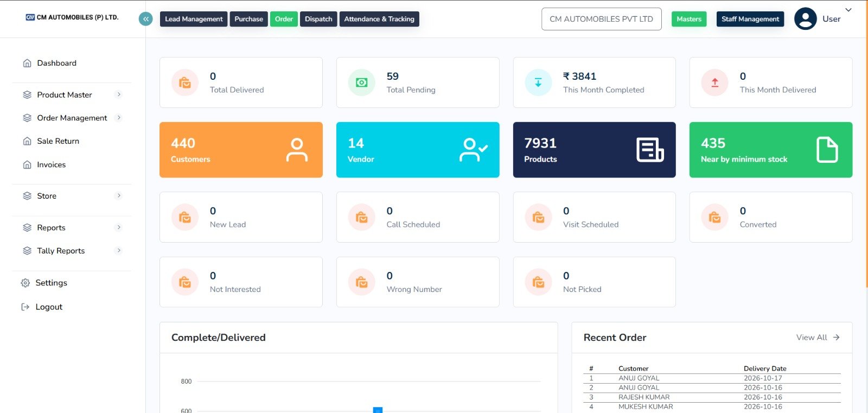Screen dimensions: 868x413
Task: Click the Customers person icon
Action: pos(297,150)
